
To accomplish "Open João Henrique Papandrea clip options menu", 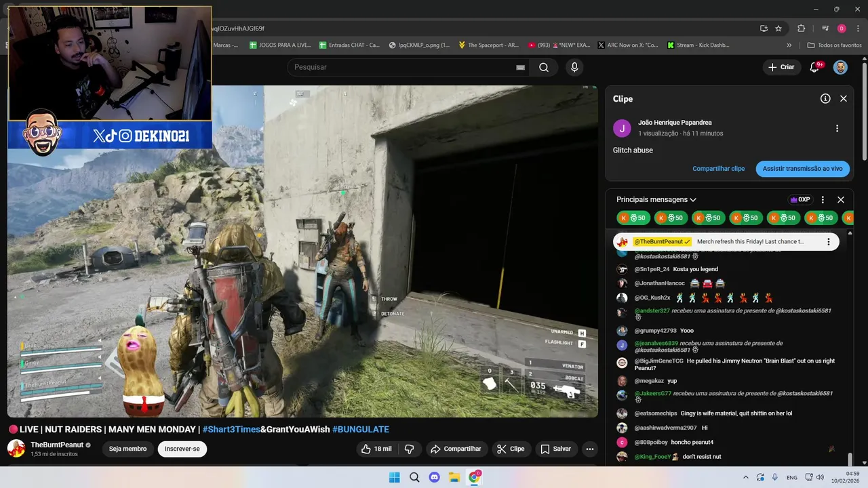I will (837, 128).
